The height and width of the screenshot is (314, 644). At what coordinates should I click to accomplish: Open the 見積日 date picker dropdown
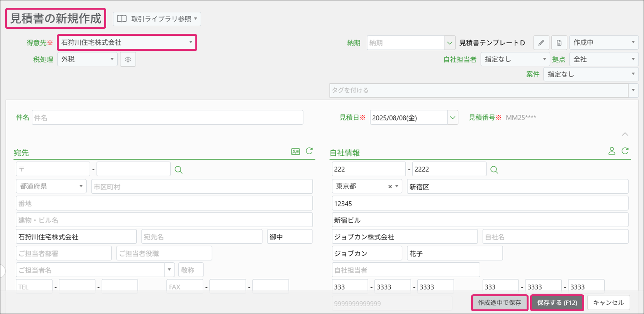click(452, 118)
